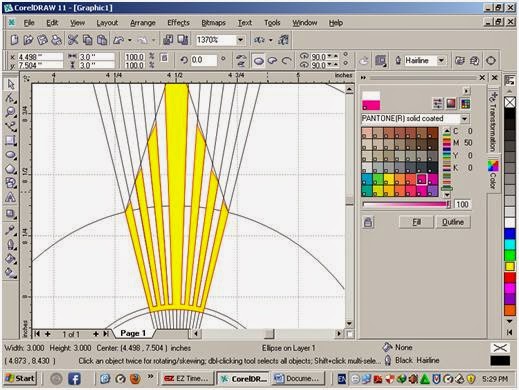
Task: Click the New document icon
Action: tap(14, 40)
